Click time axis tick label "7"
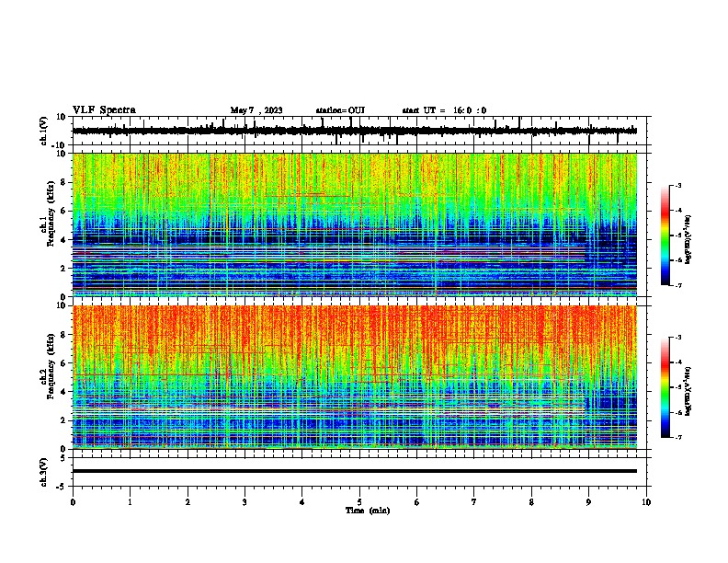The image size is (728, 563). pos(474,502)
